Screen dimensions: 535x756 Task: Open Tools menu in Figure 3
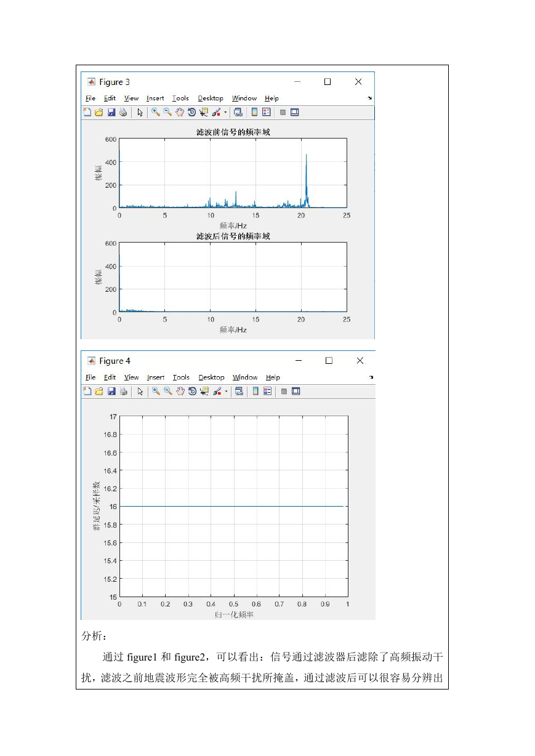pyautogui.click(x=180, y=99)
